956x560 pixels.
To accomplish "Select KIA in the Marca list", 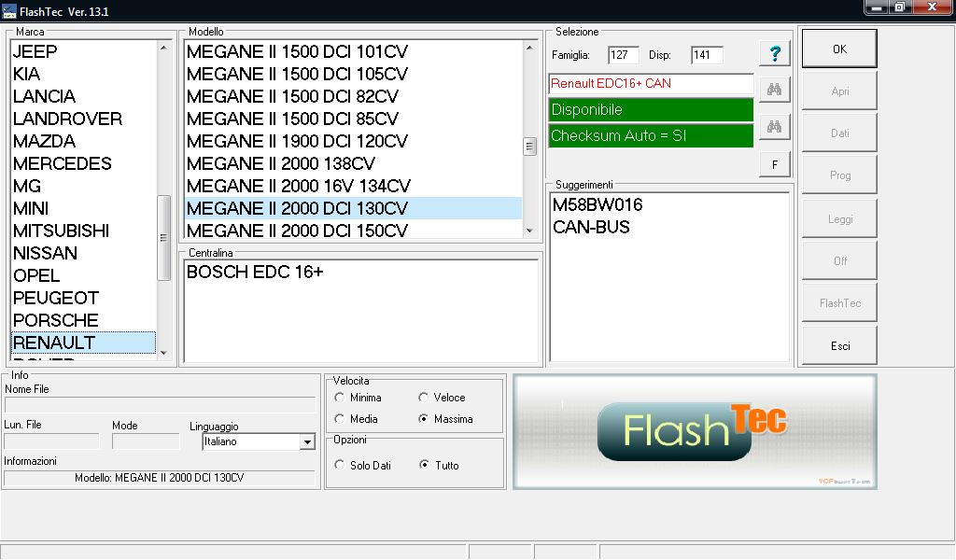I will [x=83, y=74].
